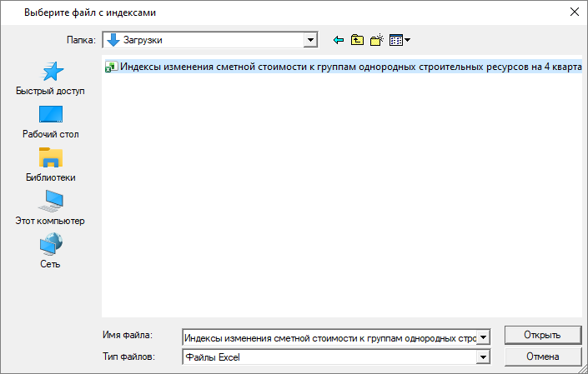Open Быстрый доступ in the sidebar
588x374 pixels.
[x=50, y=79]
